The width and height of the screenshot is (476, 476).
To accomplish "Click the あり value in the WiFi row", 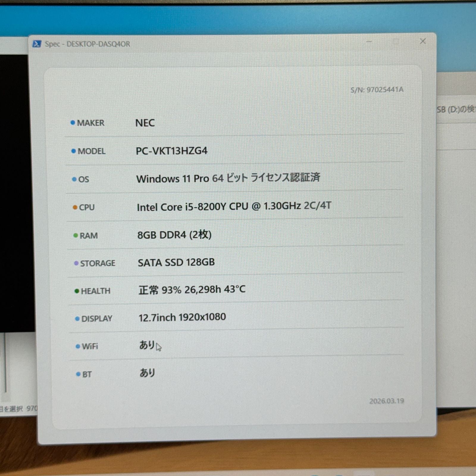I will (147, 345).
